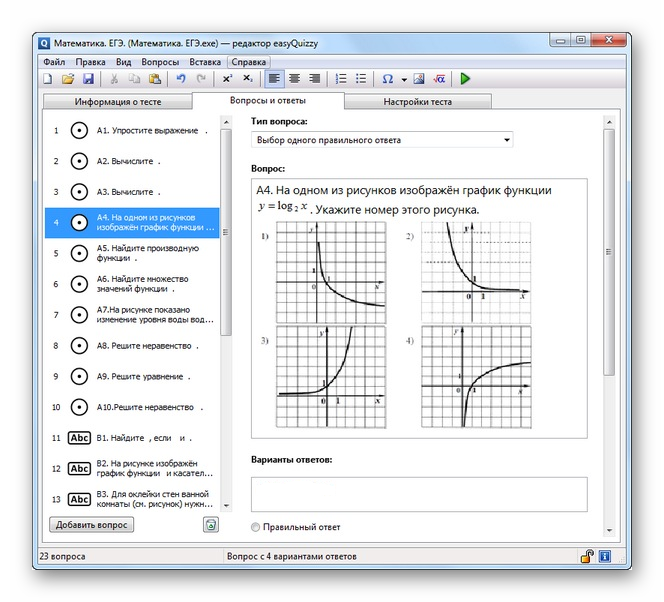Click scroll-down arrow of the editor panel
Image resolution: width=664 pixels, height=602 pixels.
coord(609,530)
